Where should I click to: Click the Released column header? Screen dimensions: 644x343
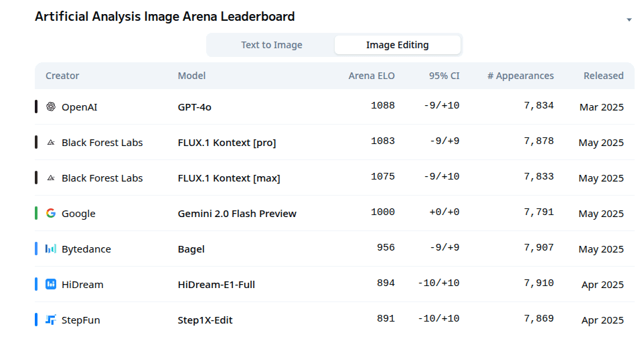point(604,76)
